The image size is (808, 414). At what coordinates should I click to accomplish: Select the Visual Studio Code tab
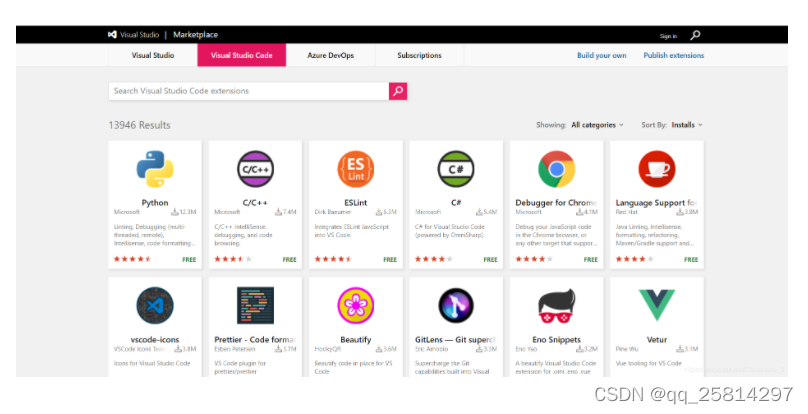tap(242, 55)
